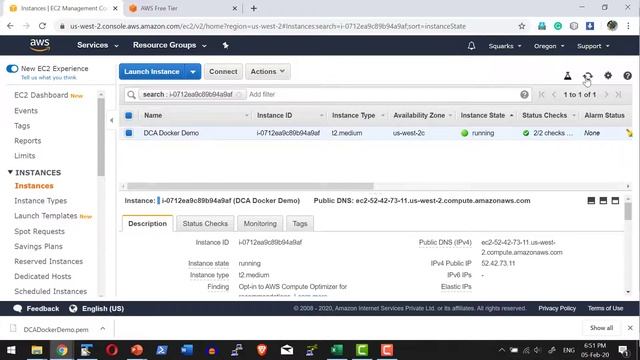
Task: Click the browser address bar URL
Action: (x=268, y=26)
